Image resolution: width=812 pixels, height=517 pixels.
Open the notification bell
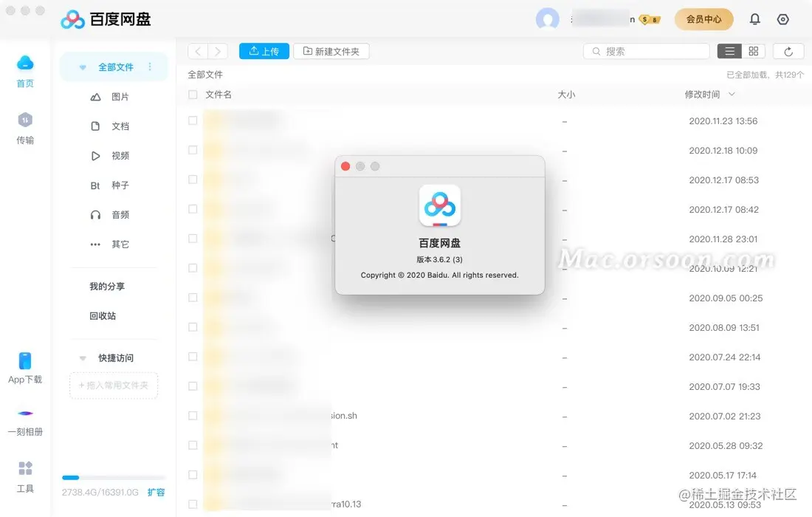755,19
